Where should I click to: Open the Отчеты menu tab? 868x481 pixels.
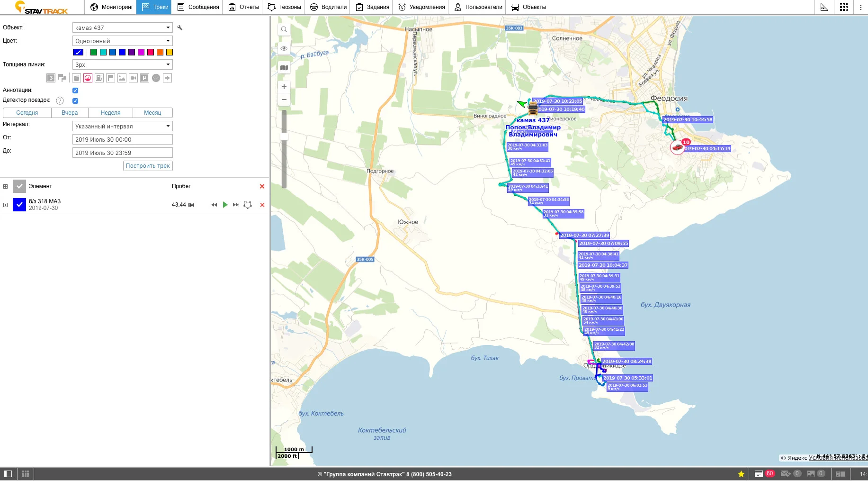[243, 7]
